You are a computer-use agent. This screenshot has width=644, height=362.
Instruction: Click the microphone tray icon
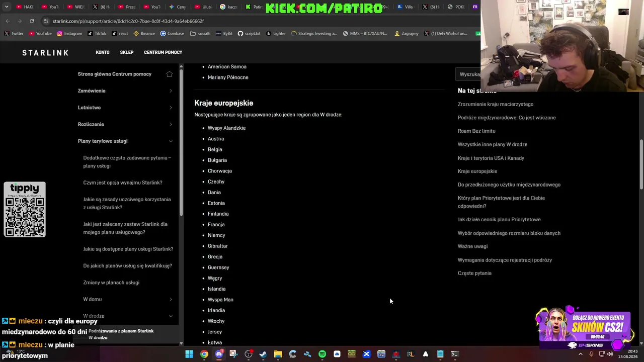coord(591,354)
